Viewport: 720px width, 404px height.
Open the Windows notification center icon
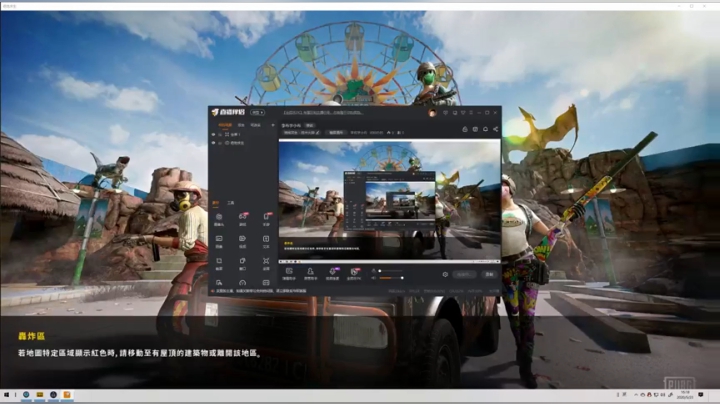[x=701, y=395]
